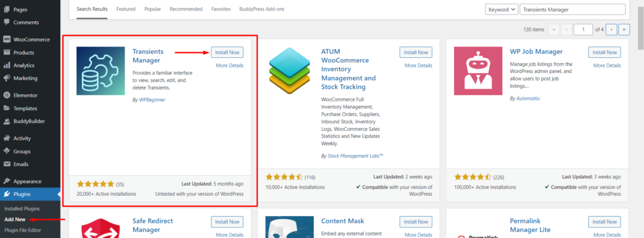Image resolution: width=644 pixels, height=238 pixels.
Task: Click the Emails envelope icon
Action: click(6, 164)
